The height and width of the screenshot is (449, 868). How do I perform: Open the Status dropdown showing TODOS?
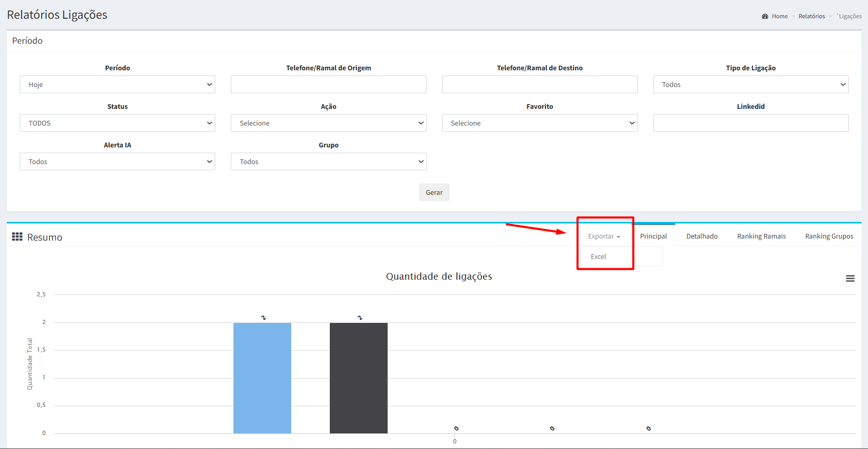point(117,123)
